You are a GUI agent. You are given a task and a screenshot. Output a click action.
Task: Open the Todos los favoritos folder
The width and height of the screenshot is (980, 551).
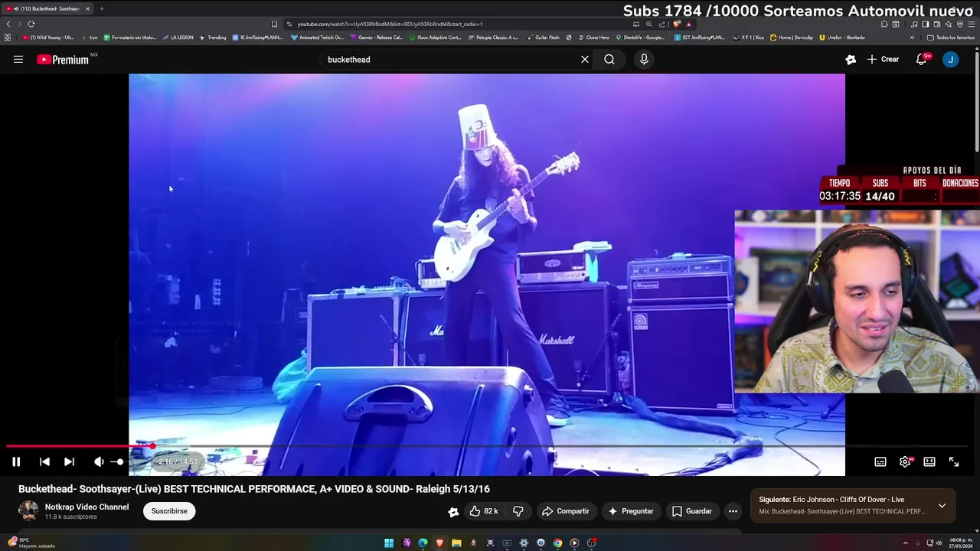(951, 37)
